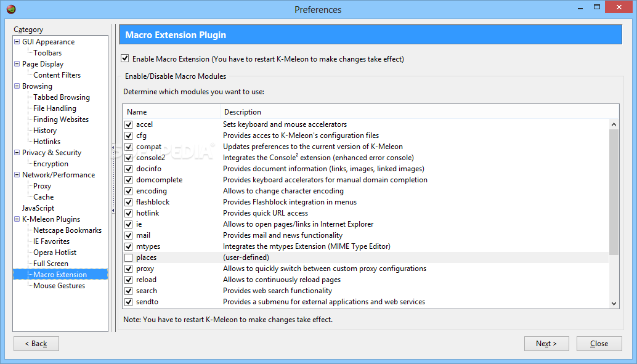Click the K-Meleon app icon in title bar

click(x=11, y=9)
